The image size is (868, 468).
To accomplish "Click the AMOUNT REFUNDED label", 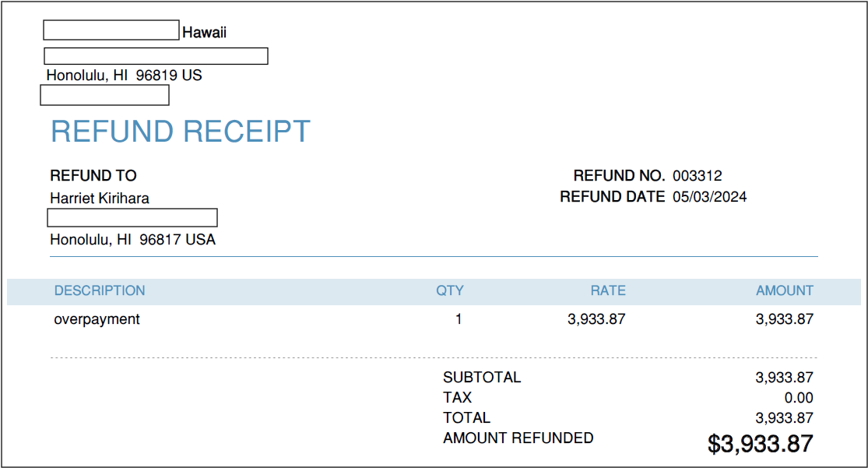I will click(x=518, y=438).
